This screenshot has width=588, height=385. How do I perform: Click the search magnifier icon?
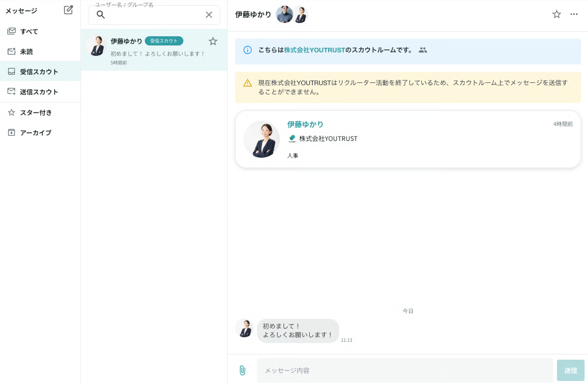point(101,15)
